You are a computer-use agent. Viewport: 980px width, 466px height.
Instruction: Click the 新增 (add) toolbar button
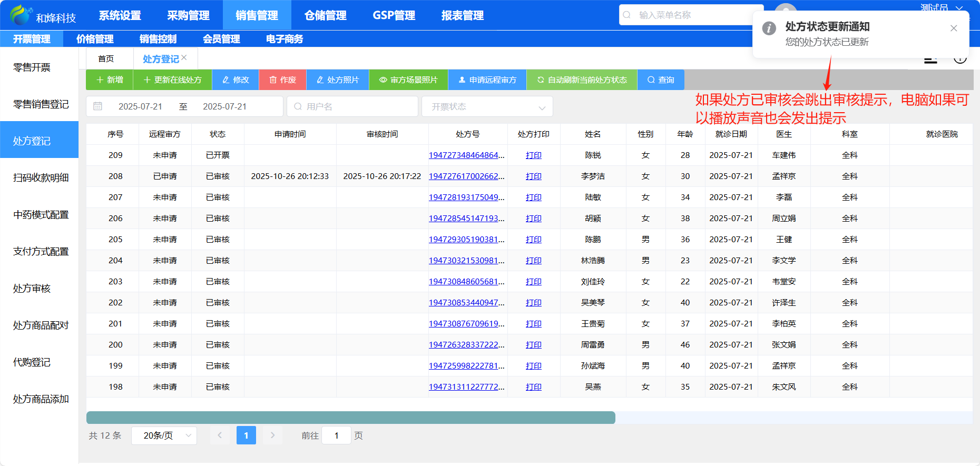[110, 80]
